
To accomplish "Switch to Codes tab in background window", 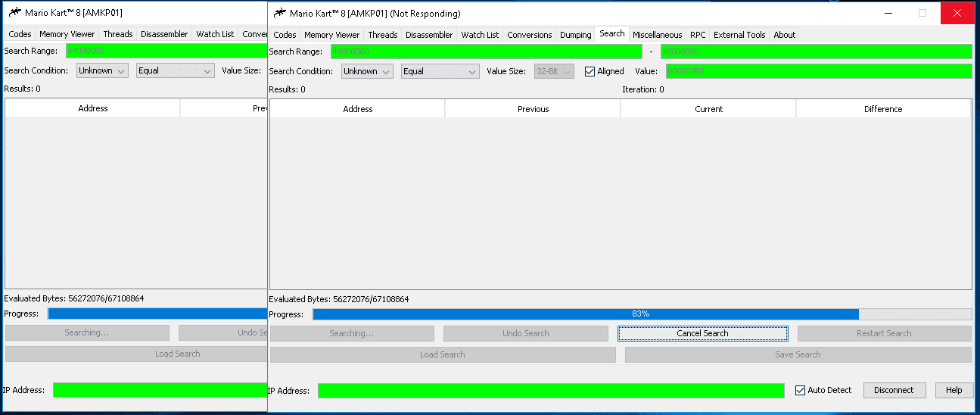I will [x=20, y=34].
